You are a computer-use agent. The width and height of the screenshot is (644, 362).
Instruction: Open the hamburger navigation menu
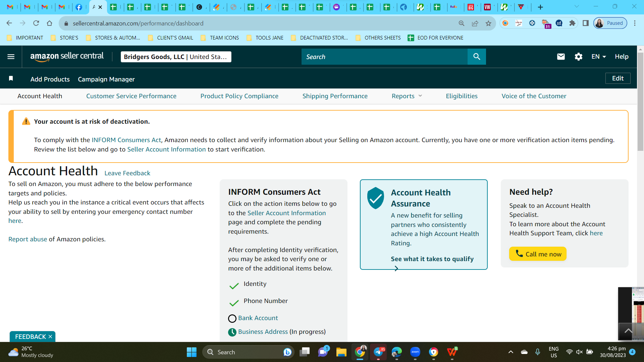pos(11,57)
